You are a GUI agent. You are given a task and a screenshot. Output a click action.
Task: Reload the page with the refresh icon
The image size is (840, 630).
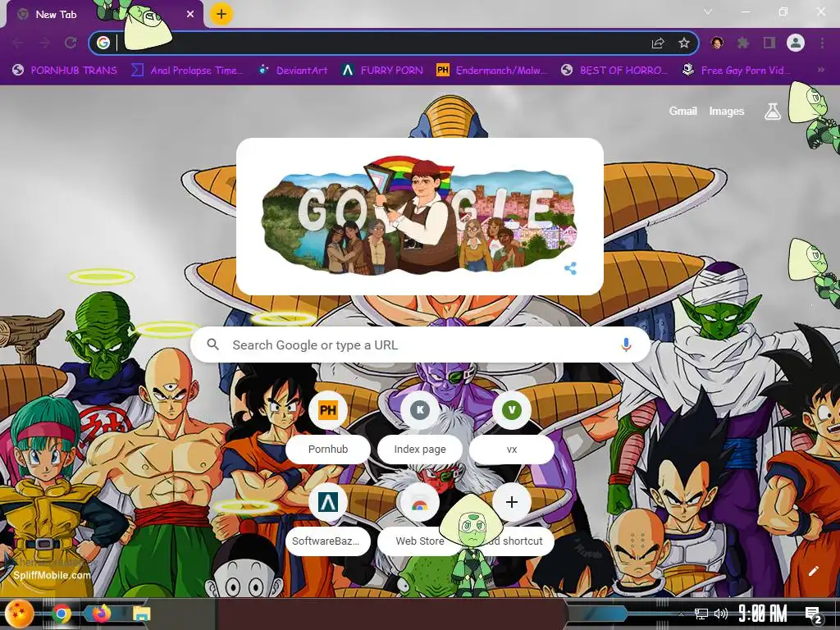pyautogui.click(x=71, y=43)
